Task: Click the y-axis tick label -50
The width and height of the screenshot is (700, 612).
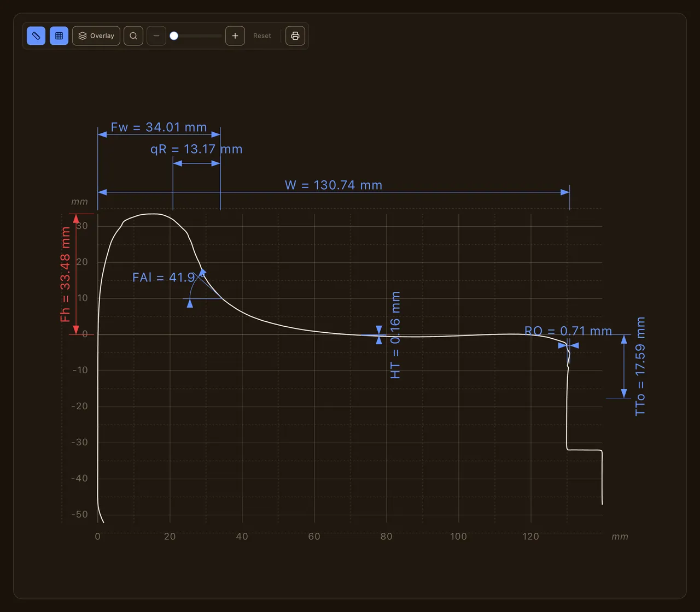Action: 80,515
